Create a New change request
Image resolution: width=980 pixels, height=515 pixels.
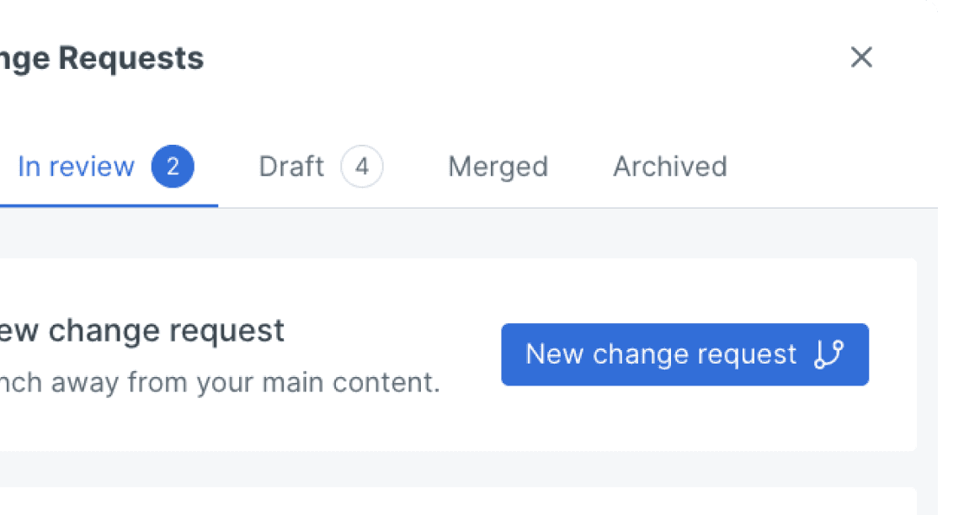click(685, 354)
